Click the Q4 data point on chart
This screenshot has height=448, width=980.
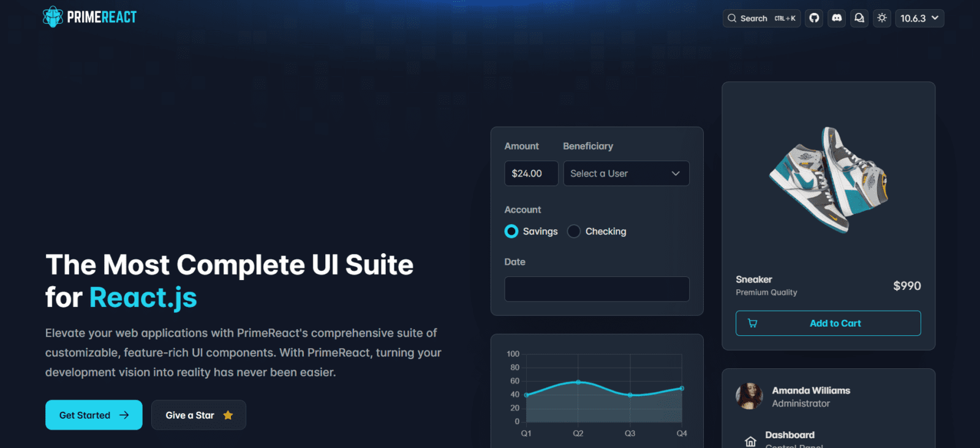click(x=682, y=388)
